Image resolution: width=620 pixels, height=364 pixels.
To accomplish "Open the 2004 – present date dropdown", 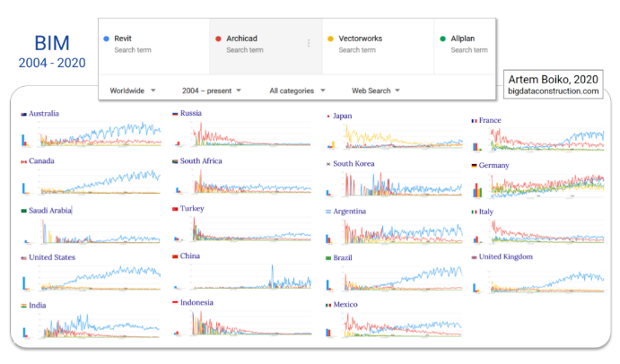I will 212,91.
